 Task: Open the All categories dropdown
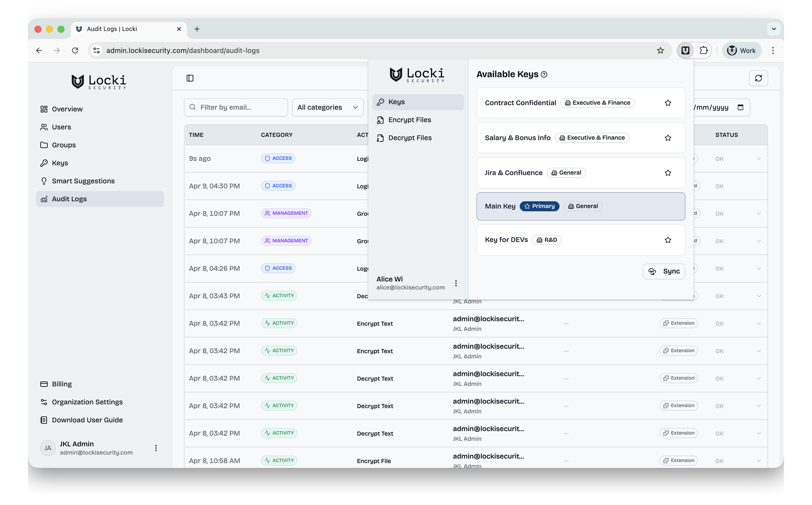(x=327, y=107)
